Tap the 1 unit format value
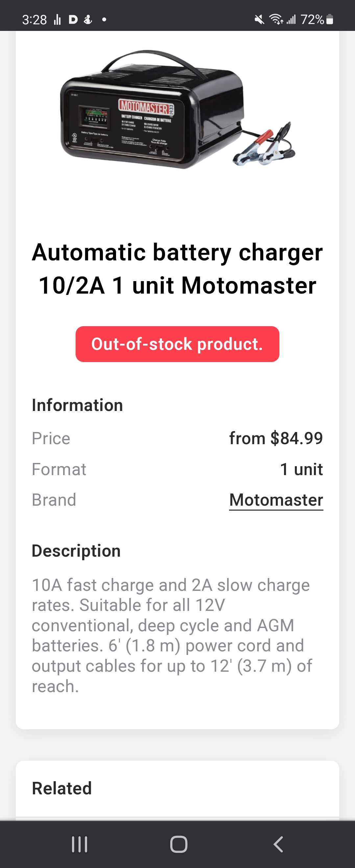This screenshot has height=868, width=355. 301,470
